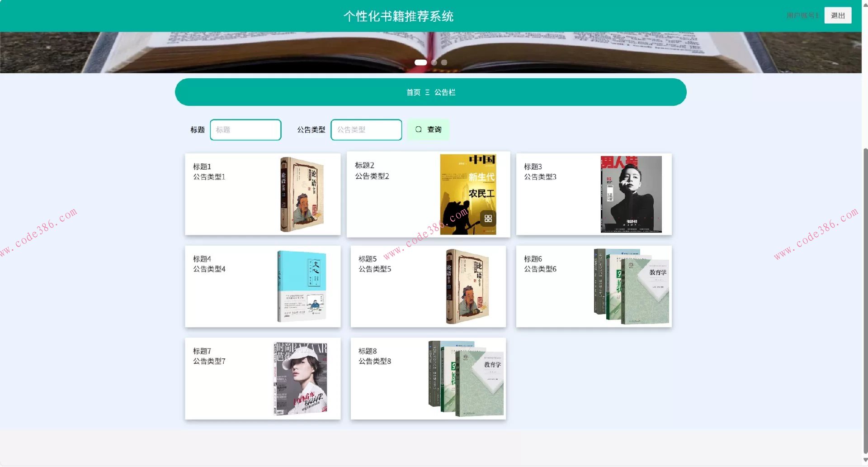
Task: Open the 标题1 book cover thumbnail
Action: [302, 194]
